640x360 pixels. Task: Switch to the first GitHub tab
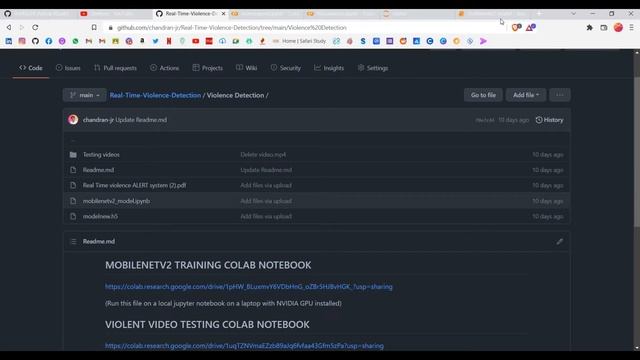(39, 13)
